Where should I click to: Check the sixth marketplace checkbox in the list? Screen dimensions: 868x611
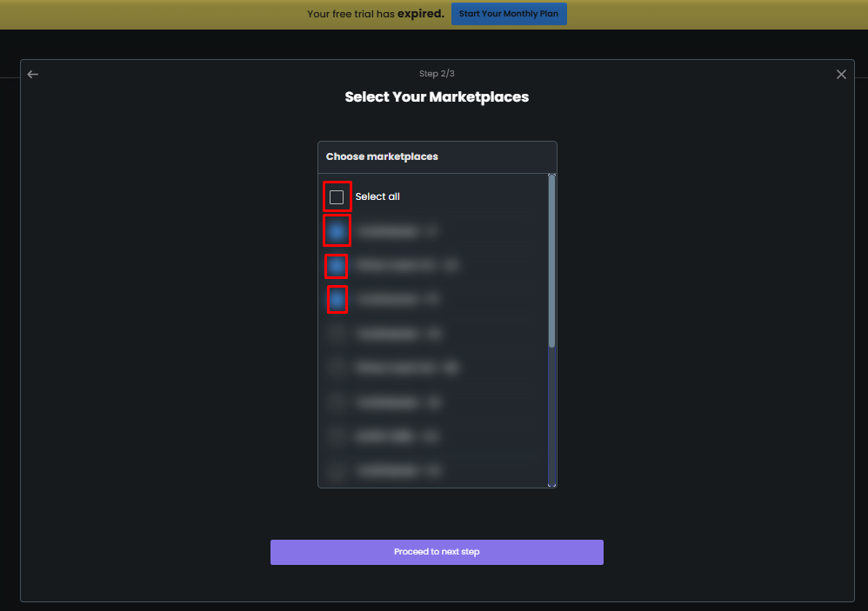point(337,402)
